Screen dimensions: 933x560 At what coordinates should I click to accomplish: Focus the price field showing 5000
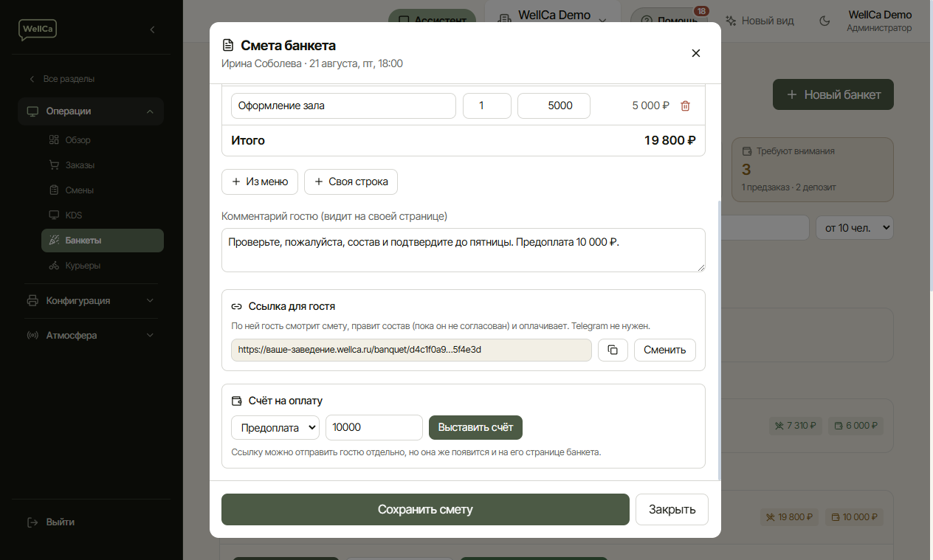(x=554, y=106)
